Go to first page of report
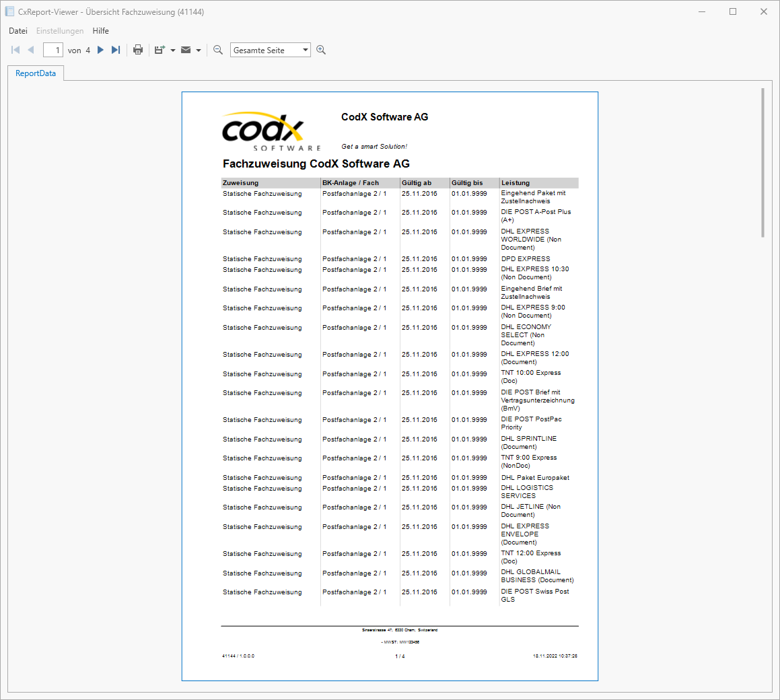This screenshot has width=780, height=700. tap(15, 50)
